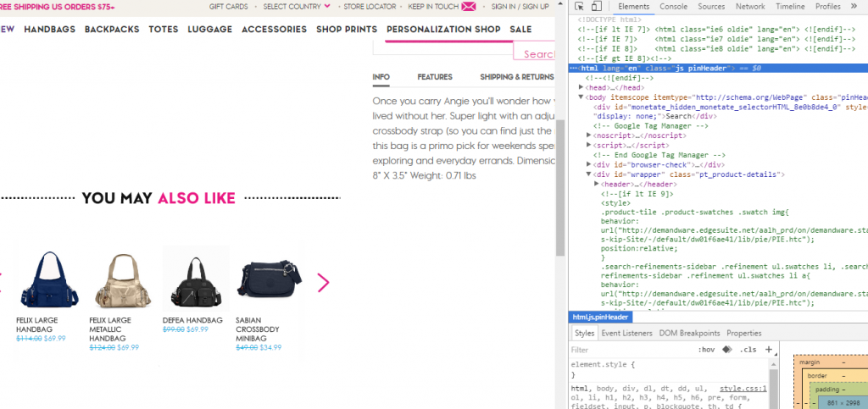Open the Elements DevTools tab
The image size is (868, 409).
(634, 7)
